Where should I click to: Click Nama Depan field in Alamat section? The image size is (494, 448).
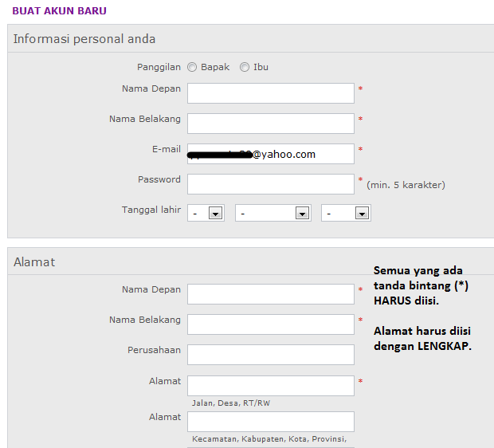click(x=270, y=294)
